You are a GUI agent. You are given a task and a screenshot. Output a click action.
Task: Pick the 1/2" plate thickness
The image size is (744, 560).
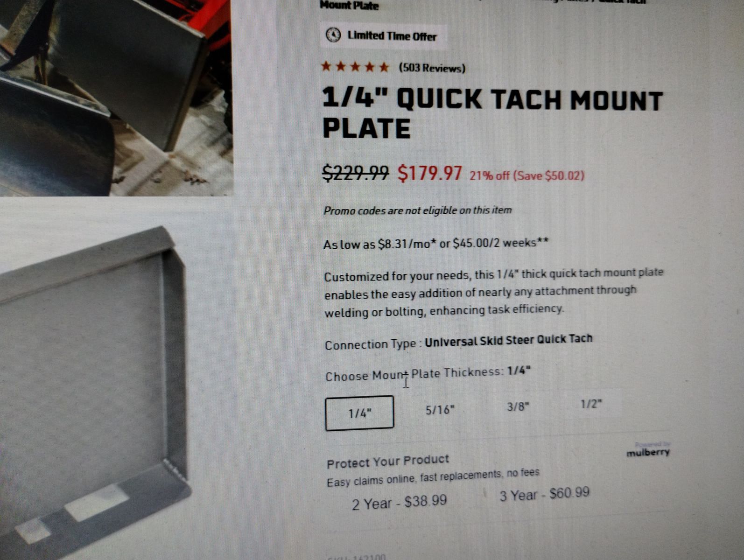pos(591,404)
